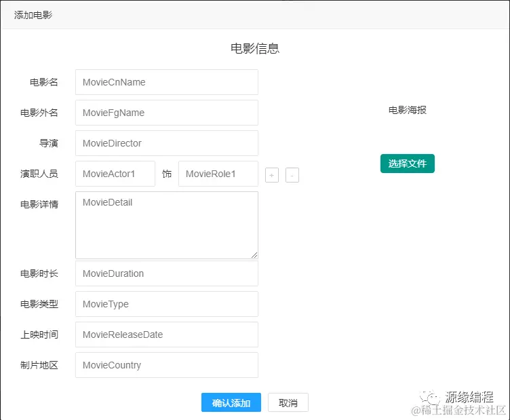Click the MovieType input field
Viewport: 510px width, 420px height.
click(167, 304)
